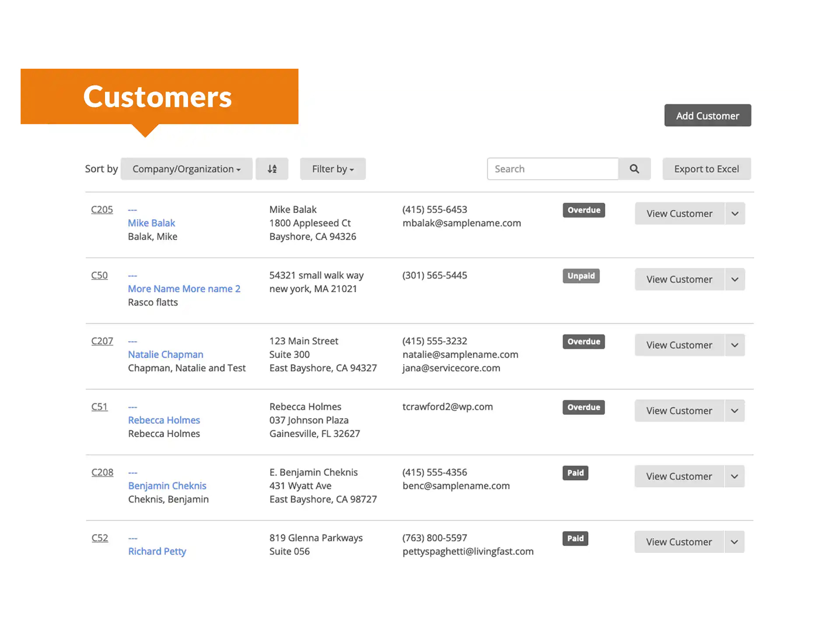
Task: Expand the View Customer chevron for Richard Petty
Action: click(735, 542)
